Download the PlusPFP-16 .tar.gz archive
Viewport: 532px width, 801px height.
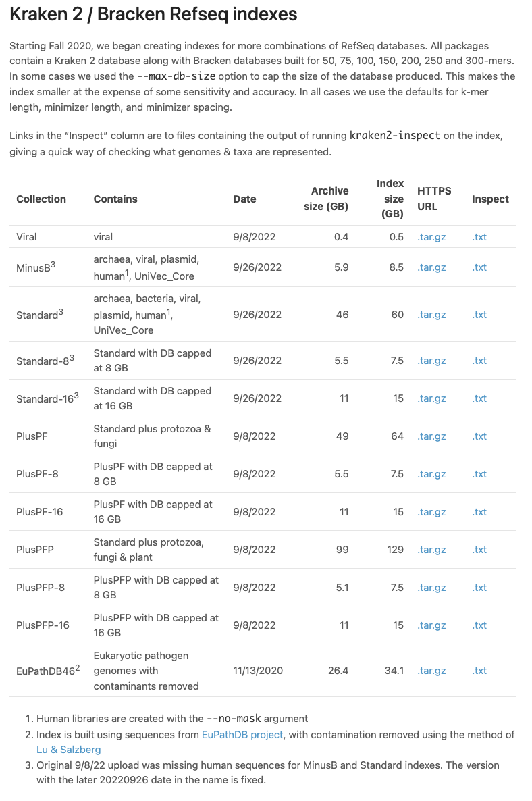tap(431, 625)
